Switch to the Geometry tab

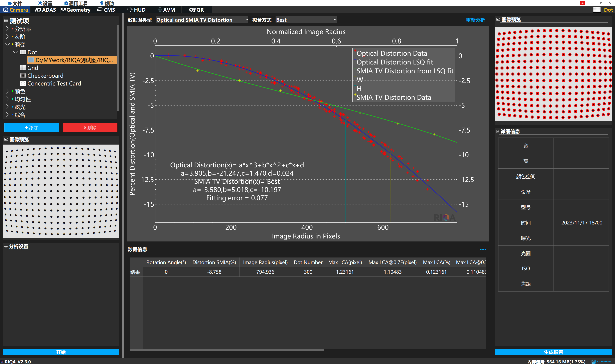click(75, 10)
